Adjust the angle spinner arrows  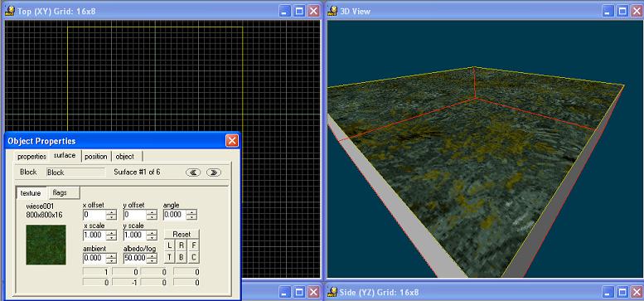(x=191, y=215)
